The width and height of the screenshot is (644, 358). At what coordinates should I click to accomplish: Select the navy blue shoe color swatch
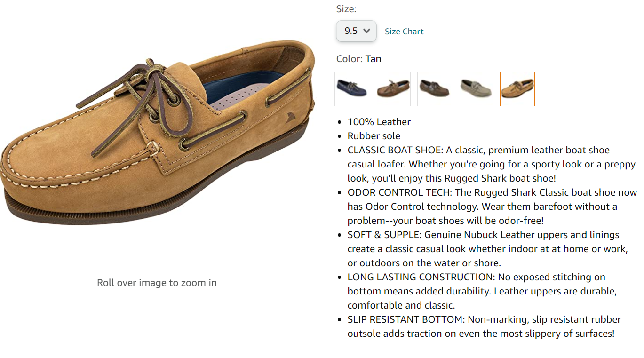pos(351,89)
